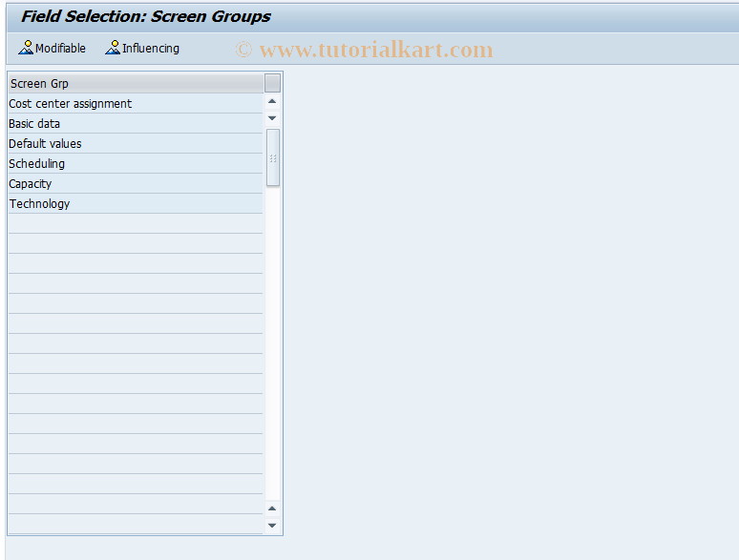Open the Modifiable fields view
The width and height of the screenshot is (739, 560).
click(x=53, y=48)
